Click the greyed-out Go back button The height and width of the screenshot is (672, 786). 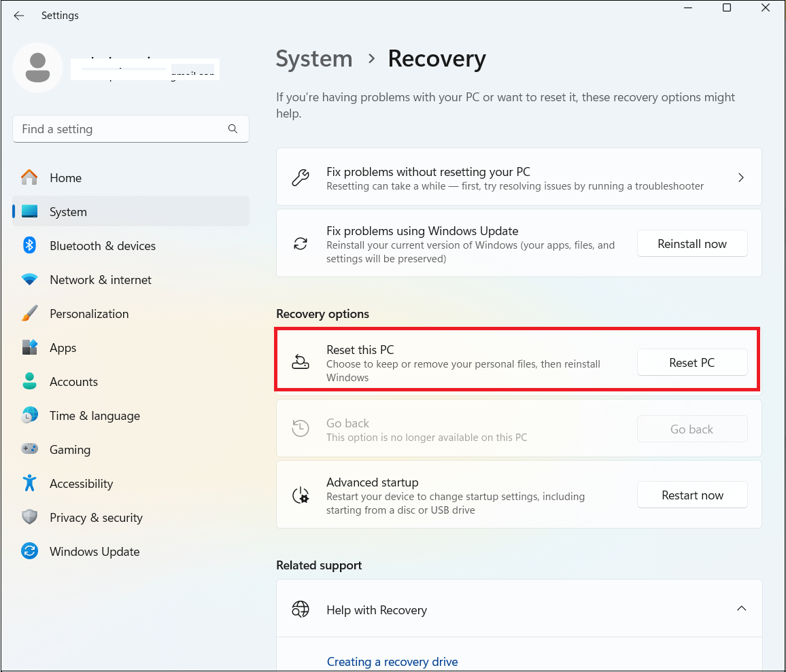(692, 429)
